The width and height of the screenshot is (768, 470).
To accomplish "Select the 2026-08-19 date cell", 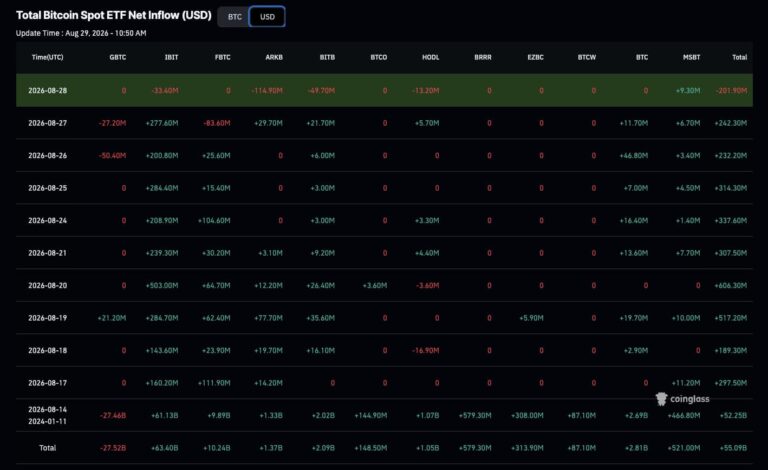I will pyautogui.click(x=48, y=318).
